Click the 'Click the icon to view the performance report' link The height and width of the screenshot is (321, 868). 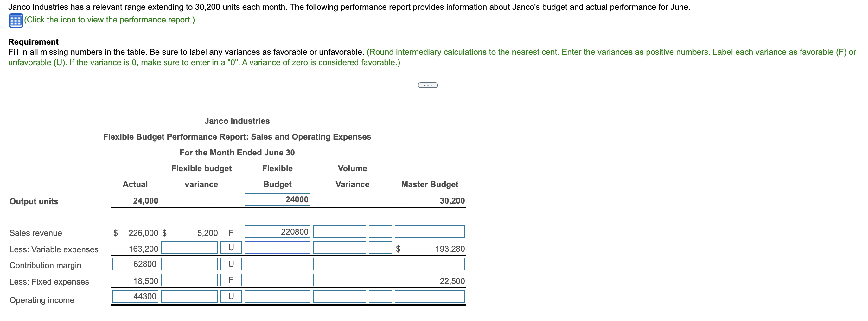pyautogui.click(x=110, y=20)
